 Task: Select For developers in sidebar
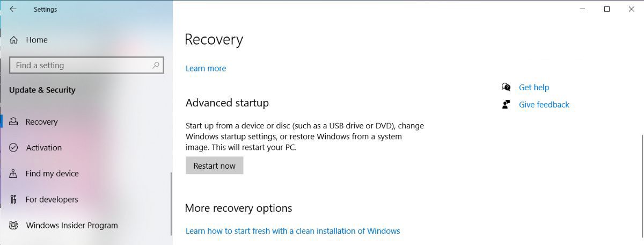(x=52, y=199)
